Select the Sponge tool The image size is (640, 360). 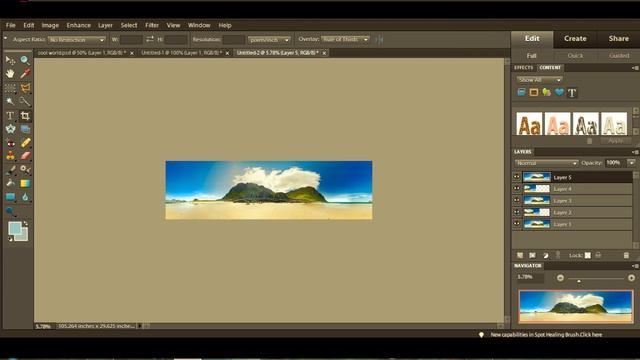(10, 211)
